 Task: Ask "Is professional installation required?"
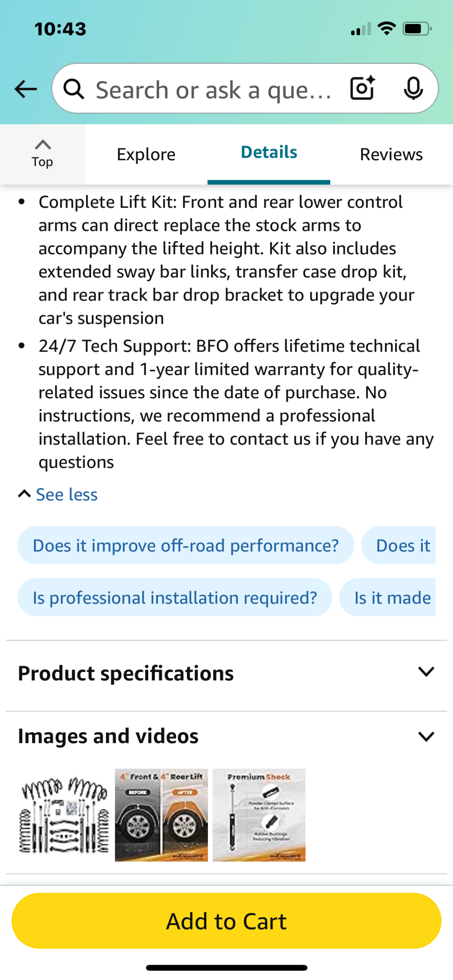175,597
